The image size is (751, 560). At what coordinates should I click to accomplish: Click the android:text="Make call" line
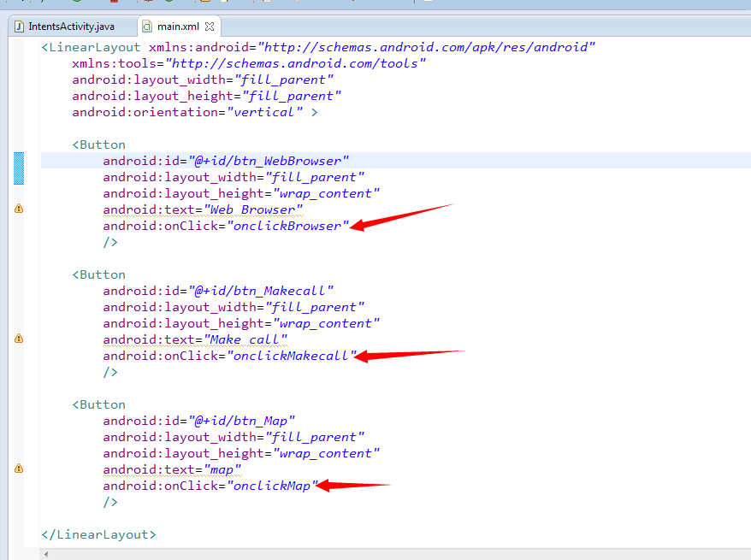[x=195, y=339]
